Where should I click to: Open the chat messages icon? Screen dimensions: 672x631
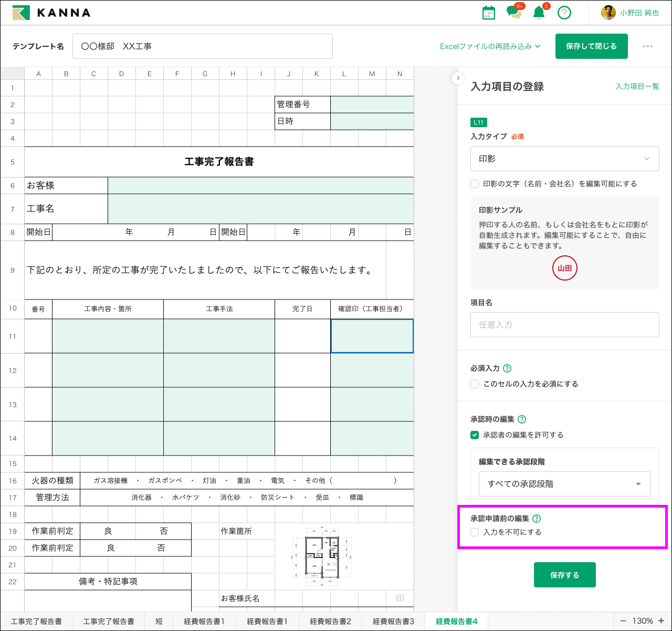513,13
